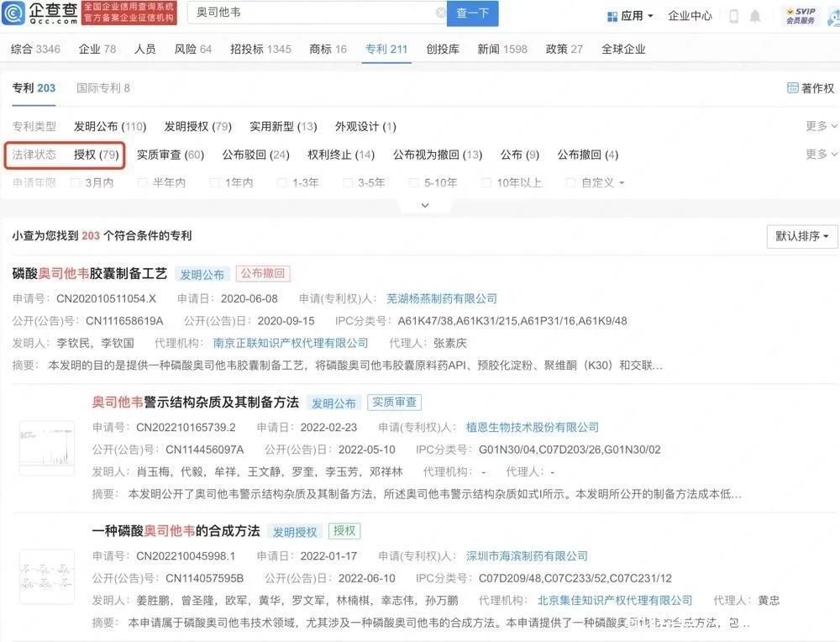Check the 10年以上 checkbox
Image resolution: width=840 pixels, height=642 pixels.
[x=486, y=182]
